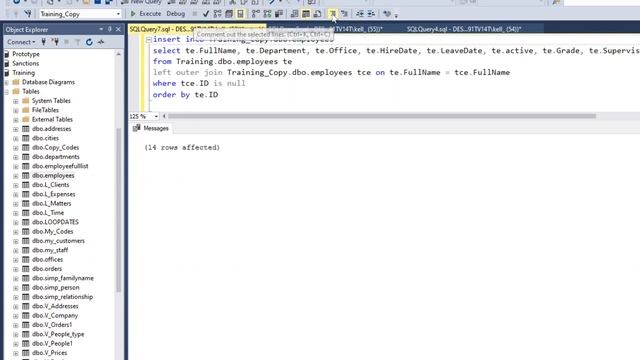Click the Object Explorer vertical scrollbar
Viewport: 640px width, 360px height.
click(119, 210)
